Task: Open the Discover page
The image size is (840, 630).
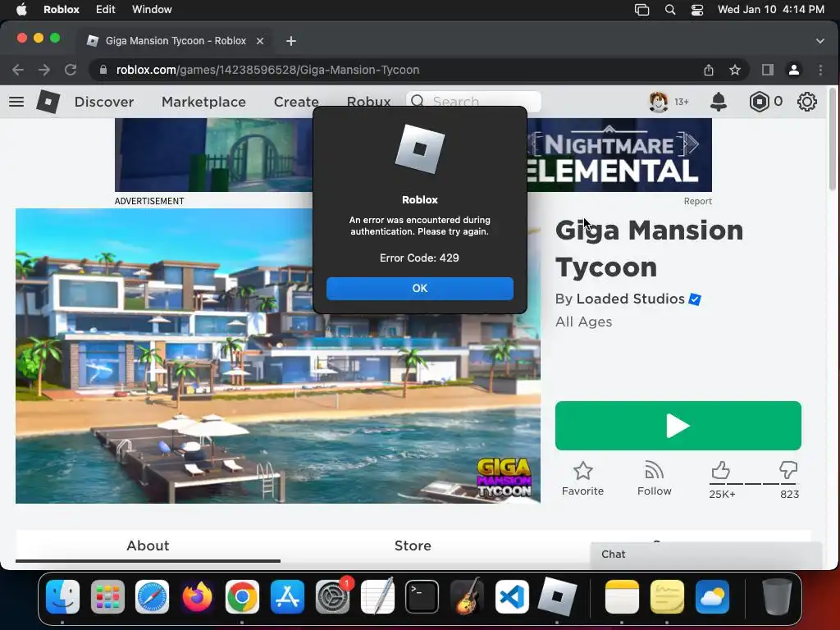Action: pyautogui.click(x=104, y=102)
